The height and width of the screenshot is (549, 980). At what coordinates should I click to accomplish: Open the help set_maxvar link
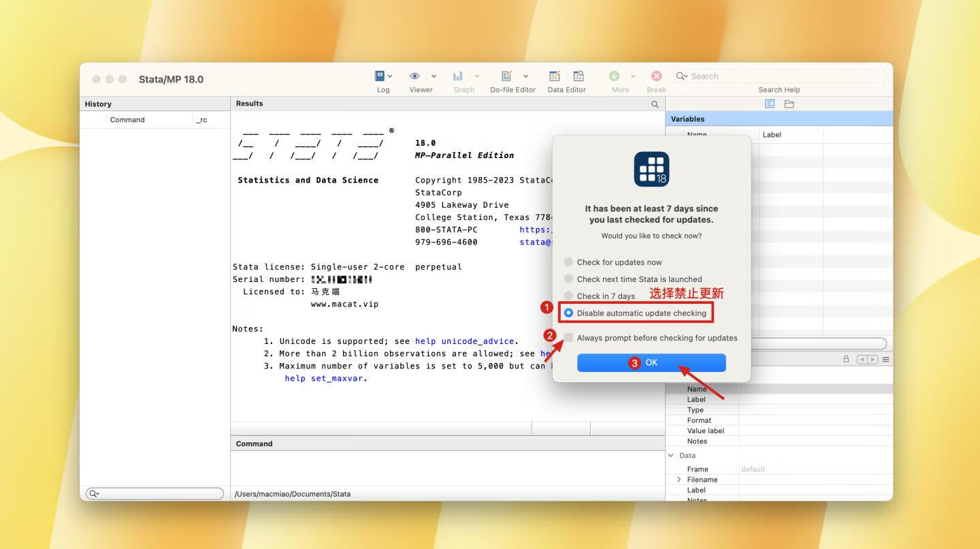[x=325, y=379]
